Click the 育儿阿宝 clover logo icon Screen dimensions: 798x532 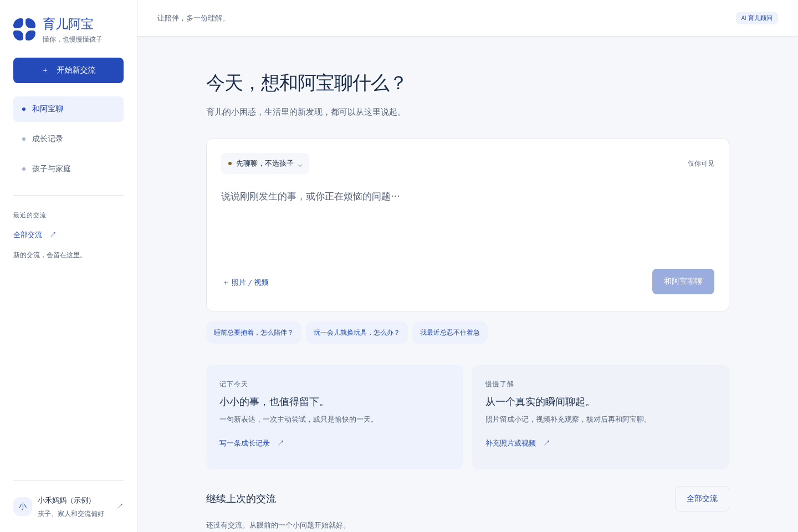click(x=24, y=29)
